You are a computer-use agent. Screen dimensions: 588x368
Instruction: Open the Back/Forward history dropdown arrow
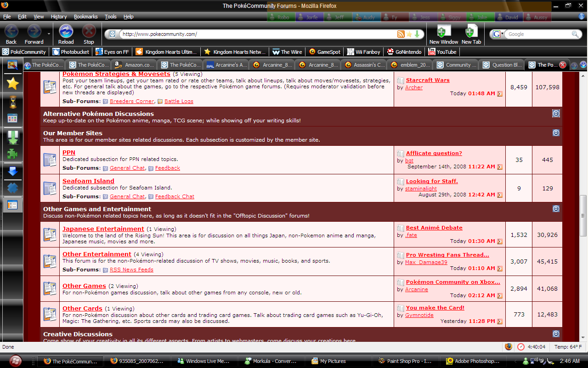[49, 34]
